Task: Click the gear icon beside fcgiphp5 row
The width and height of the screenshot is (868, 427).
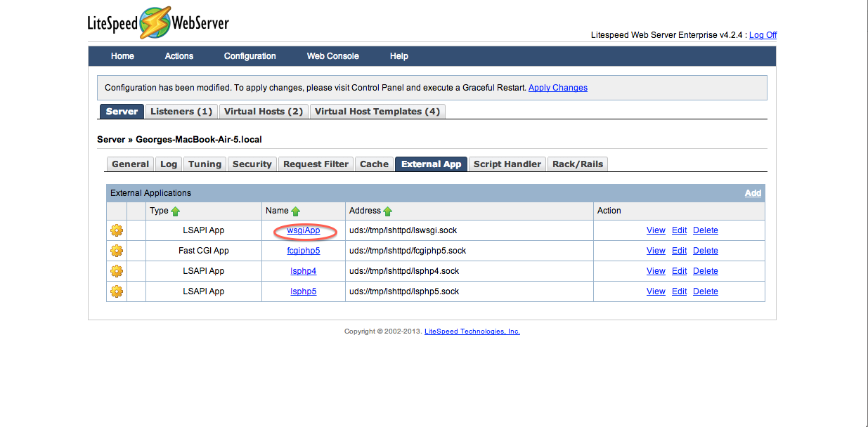Action: 117,251
